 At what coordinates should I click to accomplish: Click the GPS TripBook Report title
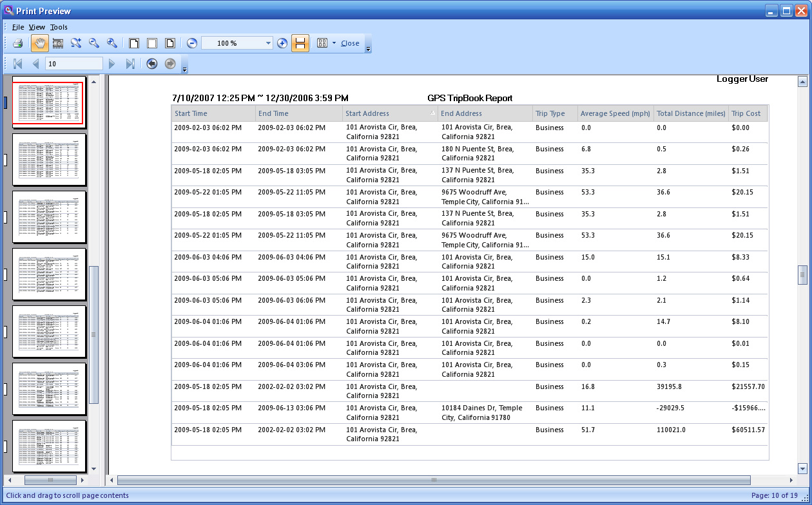pyautogui.click(x=470, y=98)
